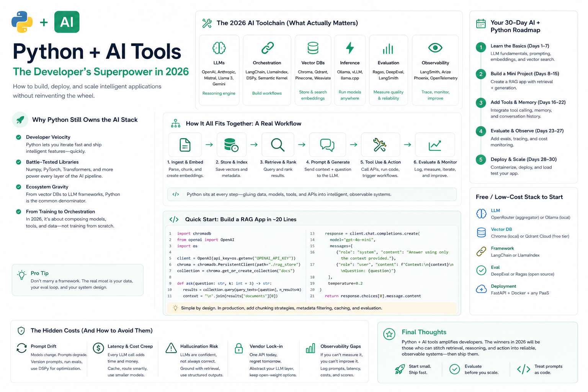The width and height of the screenshot is (588, 392).
Task: Click the Run models anywhere link
Action: point(350,95)
